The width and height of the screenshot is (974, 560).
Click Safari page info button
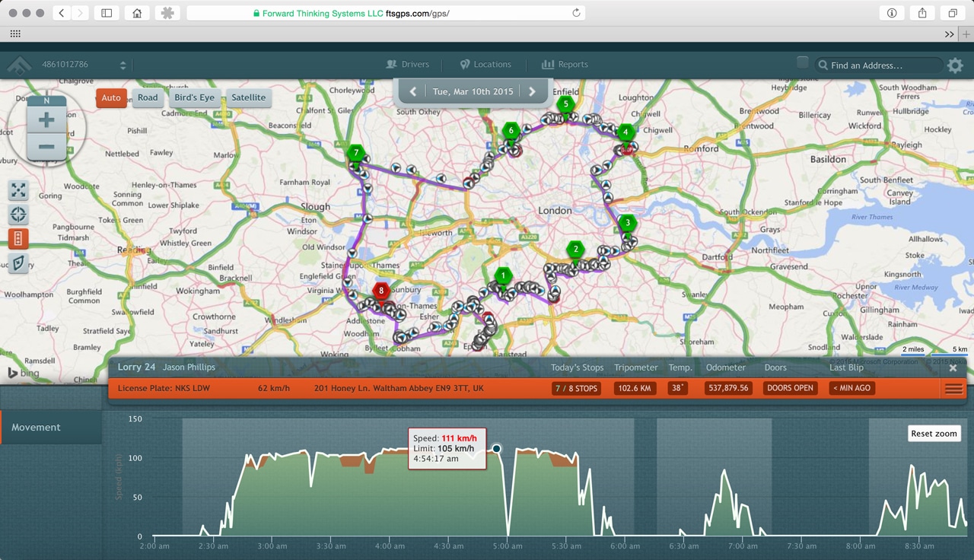tap(892, 13)
